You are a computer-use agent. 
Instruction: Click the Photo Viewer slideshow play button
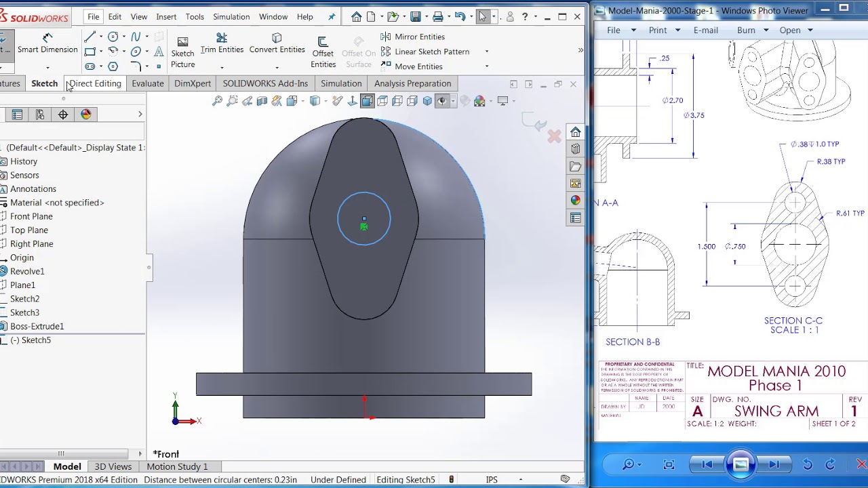741,464
